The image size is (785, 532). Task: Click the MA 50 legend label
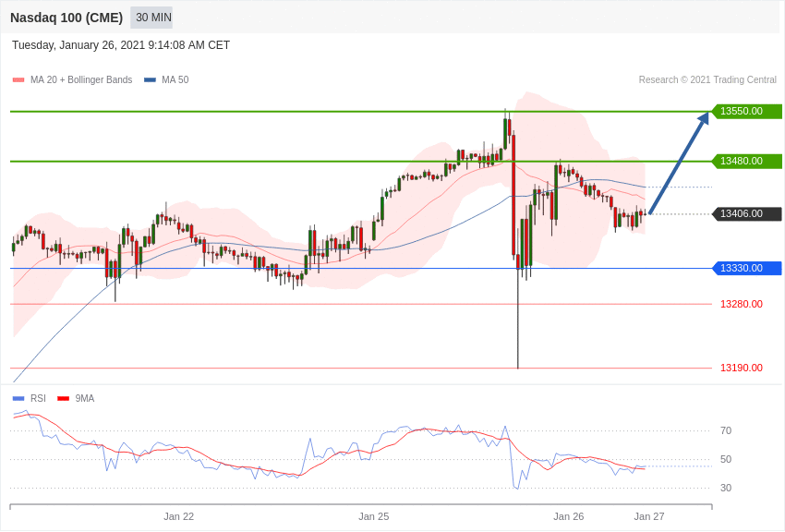[175, 80]
